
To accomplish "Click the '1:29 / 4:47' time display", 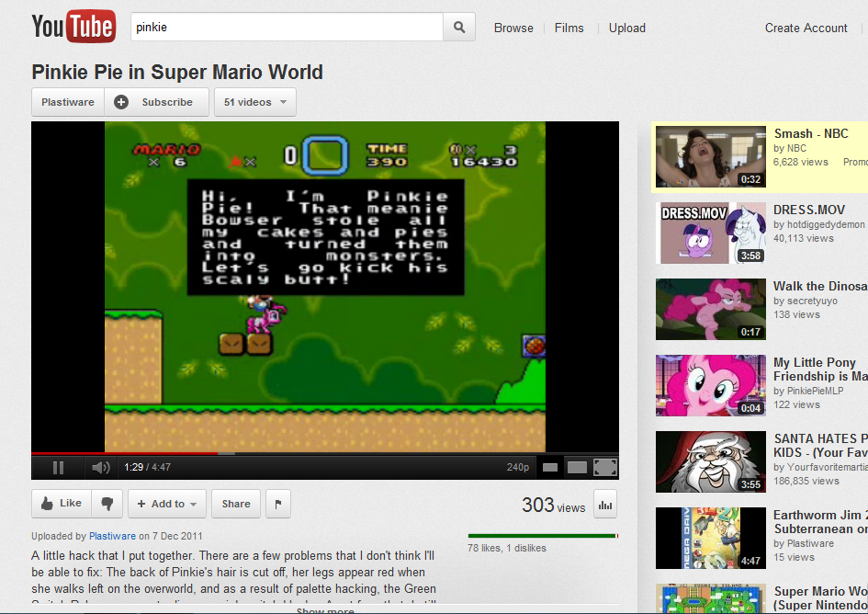I will pos(147,467).
